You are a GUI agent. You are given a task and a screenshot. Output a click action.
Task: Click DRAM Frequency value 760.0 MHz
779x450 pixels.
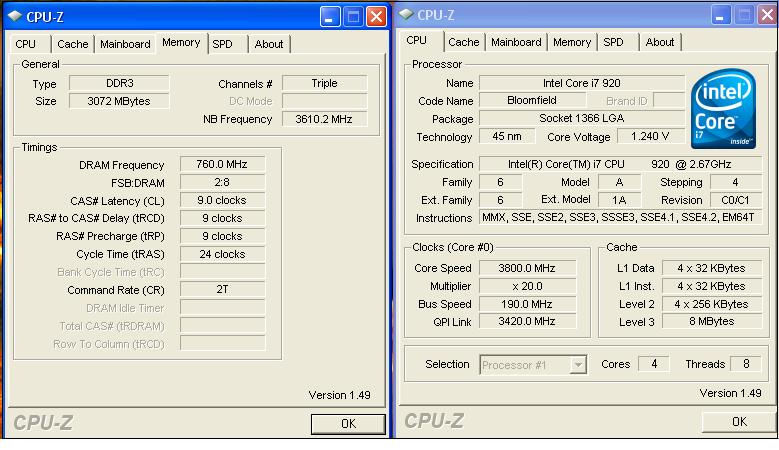click(x=222, y=164)
